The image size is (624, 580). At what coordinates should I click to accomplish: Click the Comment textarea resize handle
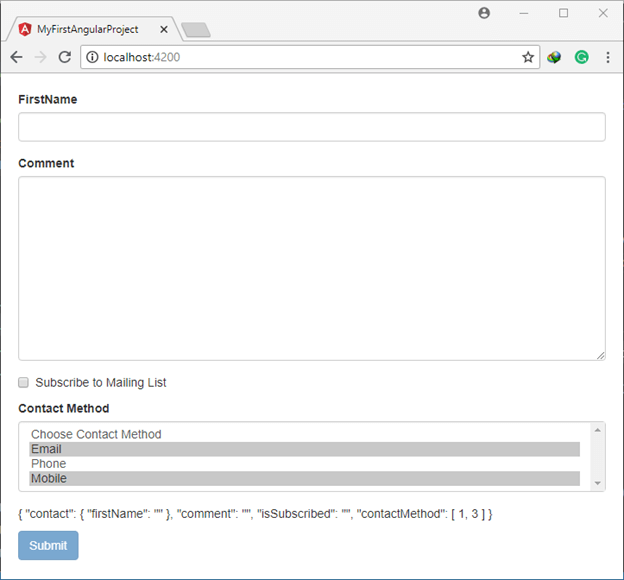tap(601, 356)
